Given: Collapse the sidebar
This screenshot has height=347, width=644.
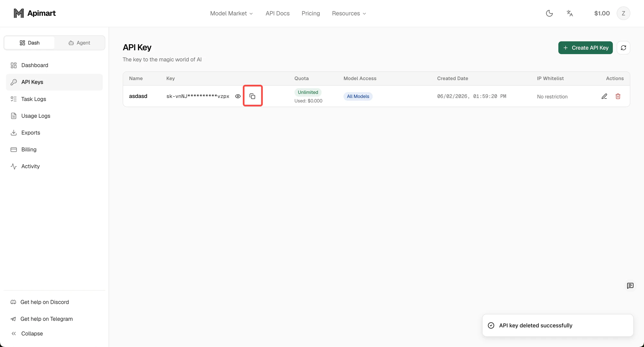Looking at the screenshot, I should (x=27, y=334).
